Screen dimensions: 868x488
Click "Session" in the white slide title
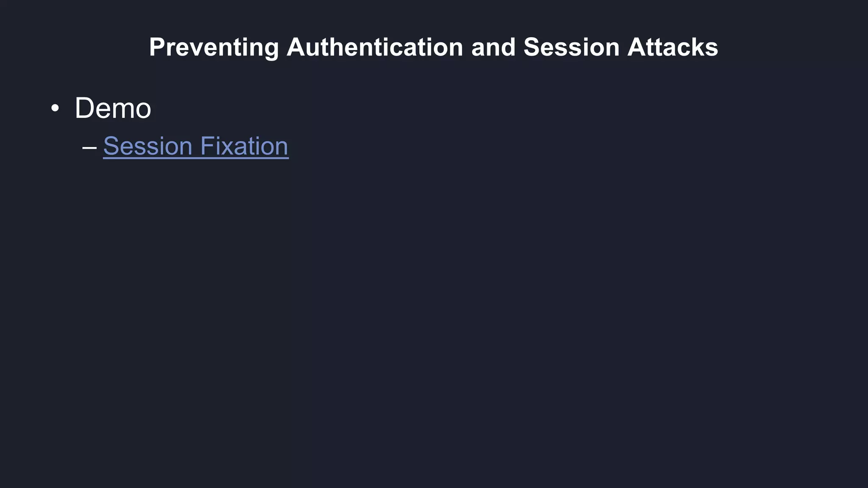pyautogui.click(x=571, y=47)
